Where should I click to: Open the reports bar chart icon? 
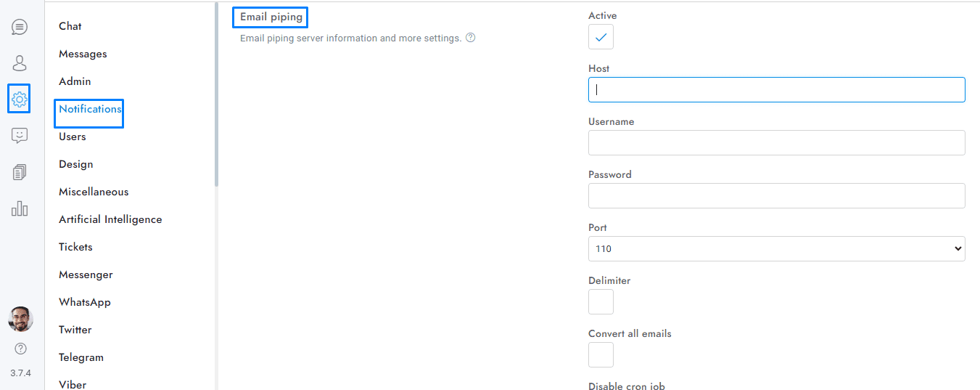point(20,208)
